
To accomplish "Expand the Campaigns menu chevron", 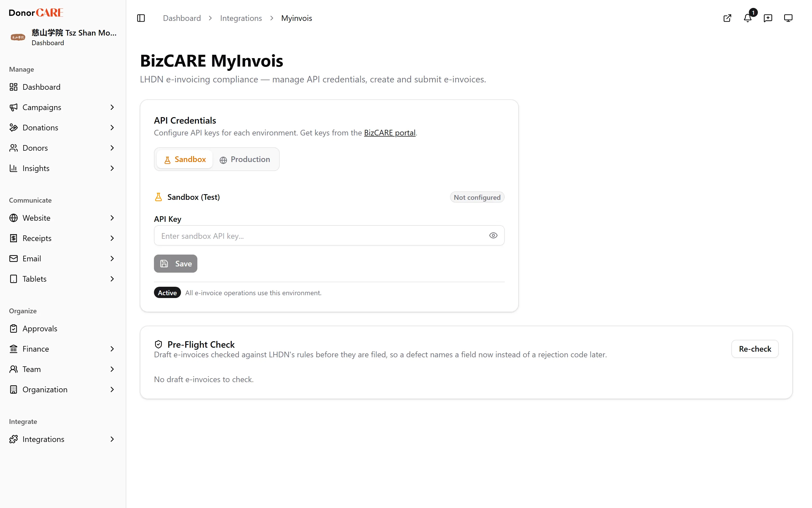I will coord(112,108).
